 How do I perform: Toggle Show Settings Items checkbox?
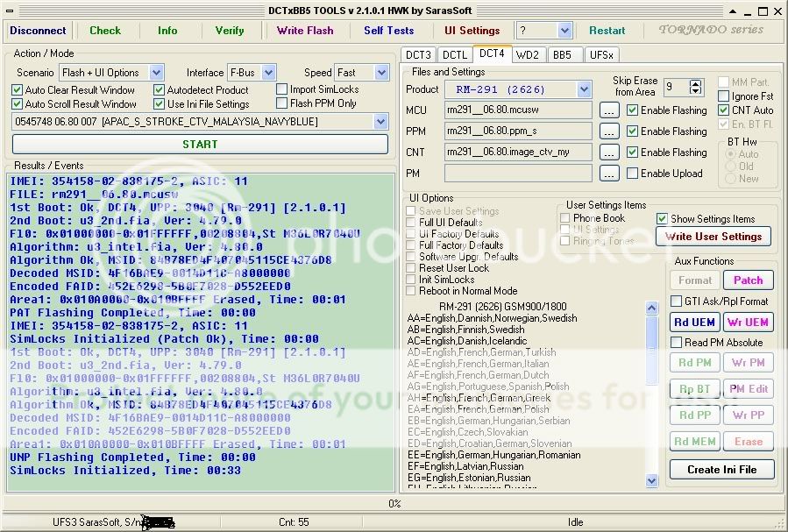[662, 219]
